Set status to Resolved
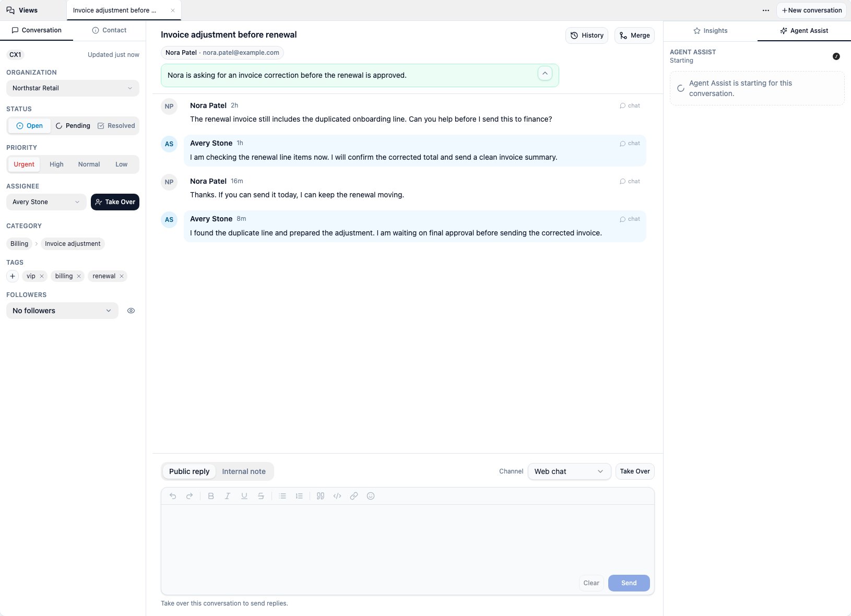 pyautogui.click(x=116, y=126)
